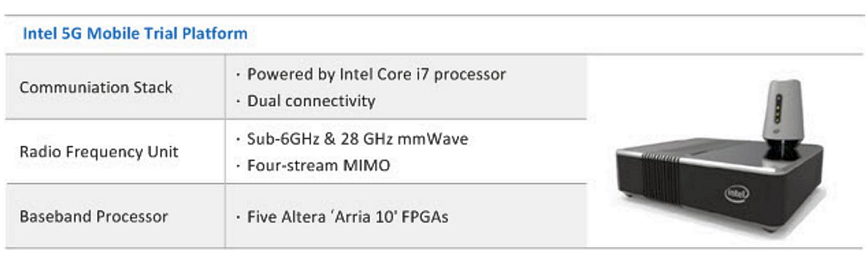Select the Baseband Processor row label
The height and width of the screenshot is (266, 868).
click(93, 216)
